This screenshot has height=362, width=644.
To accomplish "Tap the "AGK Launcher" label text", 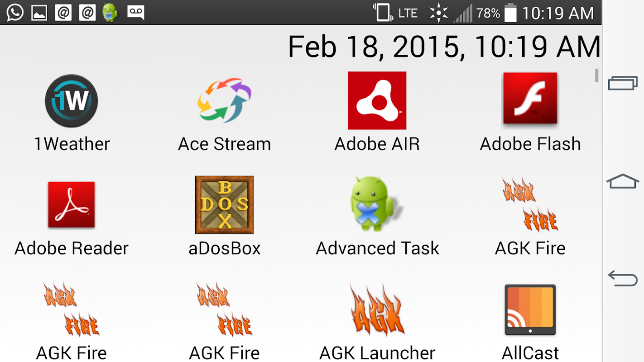I will (x=377, y=353).
